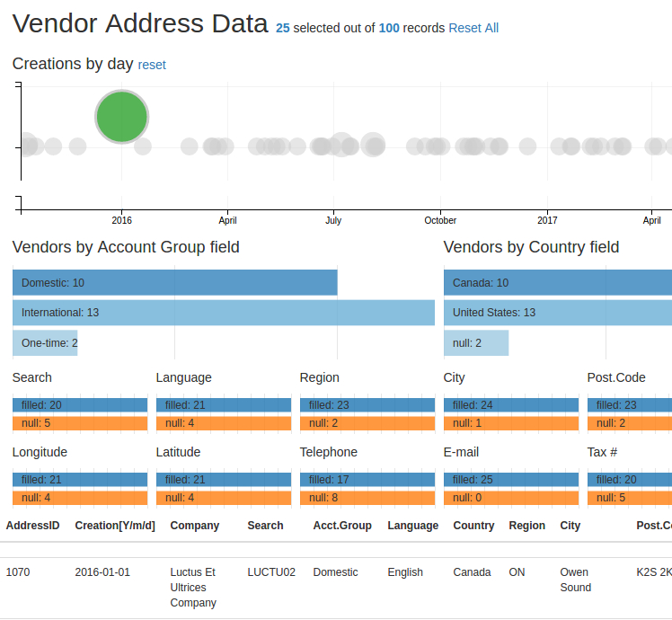Filter Search field by filled: 20
The image size is (672, 620).
(x=79, y=405)
